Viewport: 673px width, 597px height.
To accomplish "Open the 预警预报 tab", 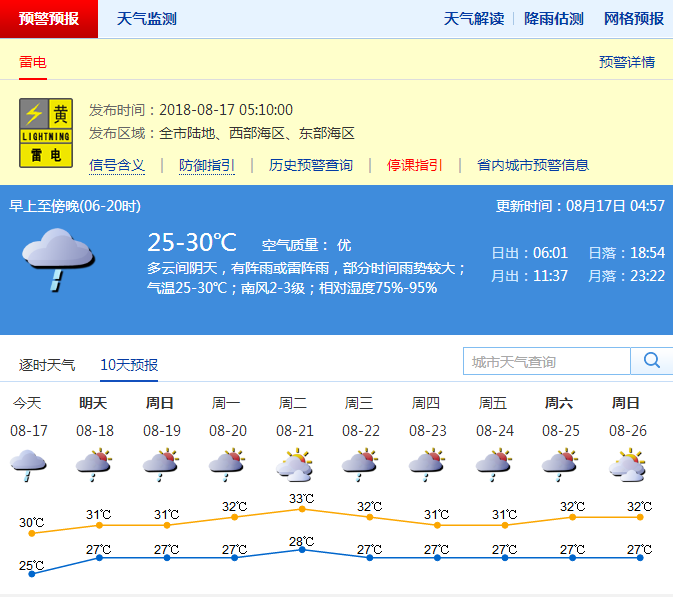I will coord(49,19).
